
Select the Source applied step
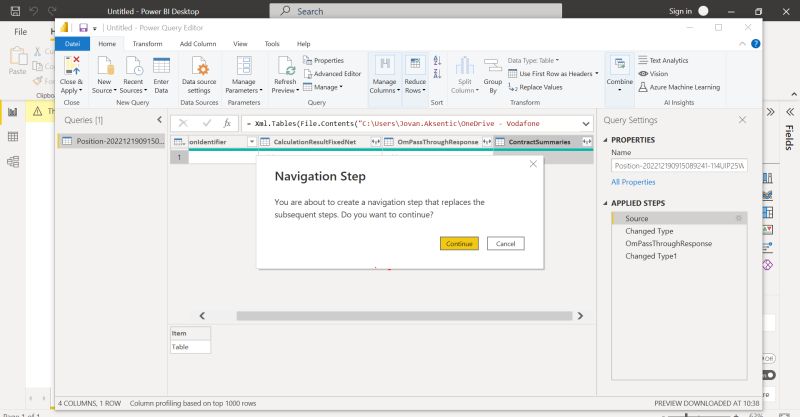pyautogui.click(x=679, y=218)
